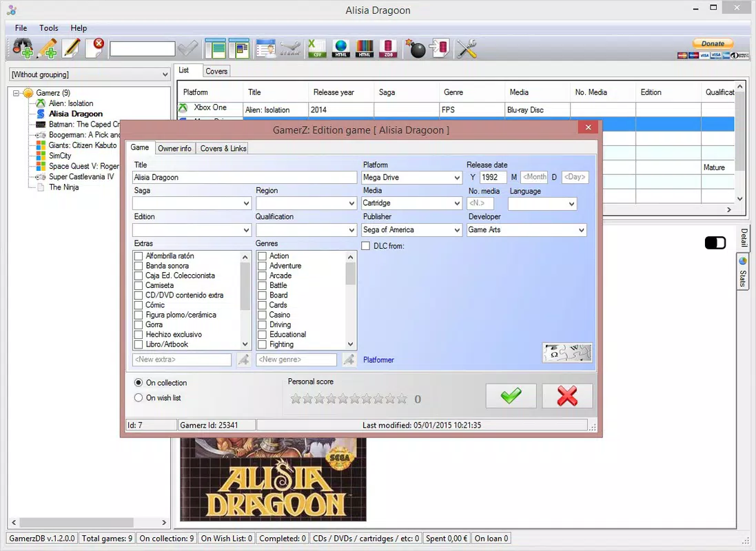Cancel the edit with the red X button
756x551 pixels.
(x=567, y=396)
